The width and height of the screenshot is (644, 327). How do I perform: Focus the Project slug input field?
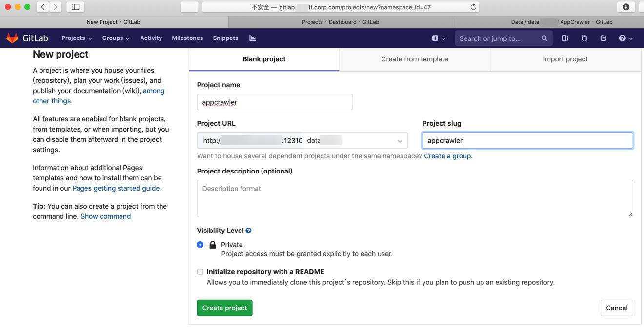(527, 140)
